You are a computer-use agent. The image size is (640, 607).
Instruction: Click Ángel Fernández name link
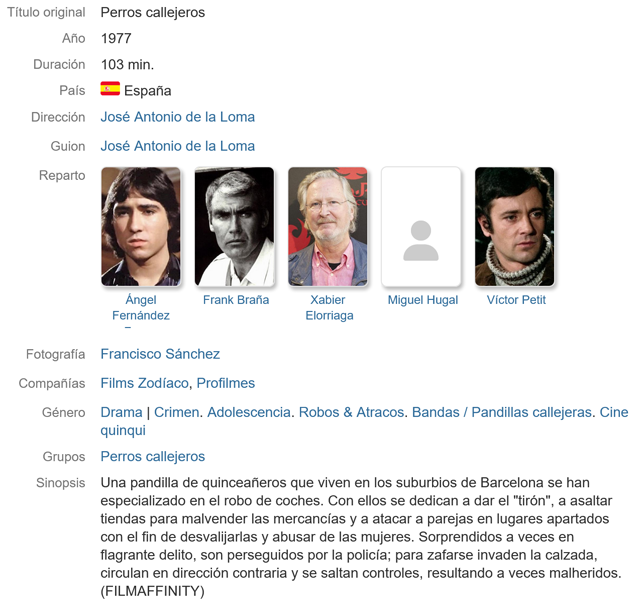tap(141, 307)
